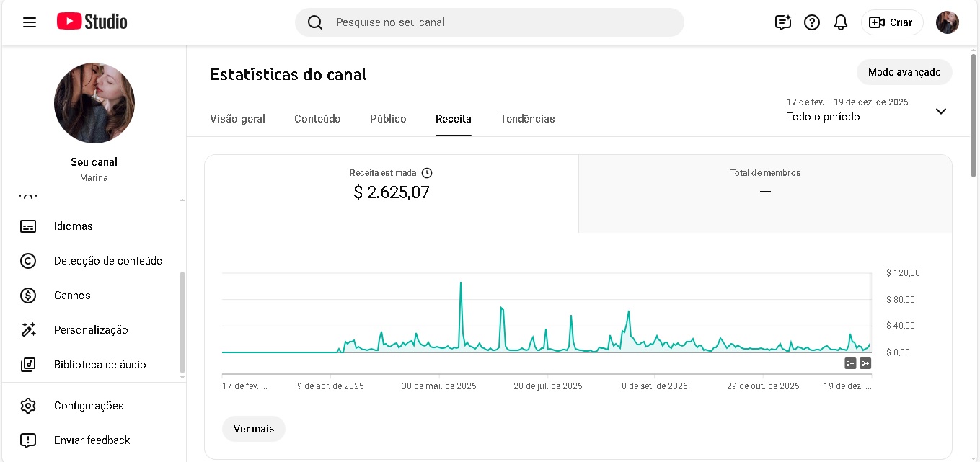Click the Idiomas sidebar icon

point(28,226)
